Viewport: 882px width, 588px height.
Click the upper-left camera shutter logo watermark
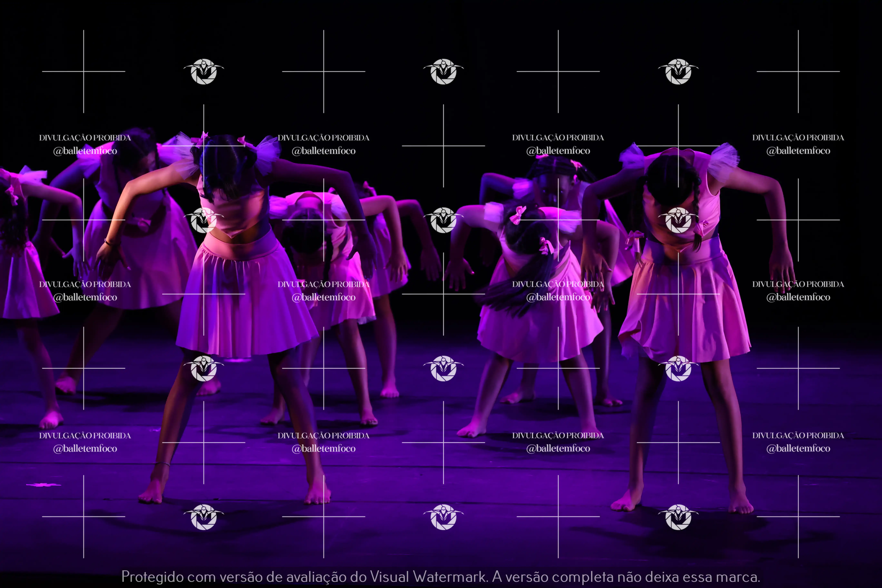pyautogui.click(x=204, y=71)
